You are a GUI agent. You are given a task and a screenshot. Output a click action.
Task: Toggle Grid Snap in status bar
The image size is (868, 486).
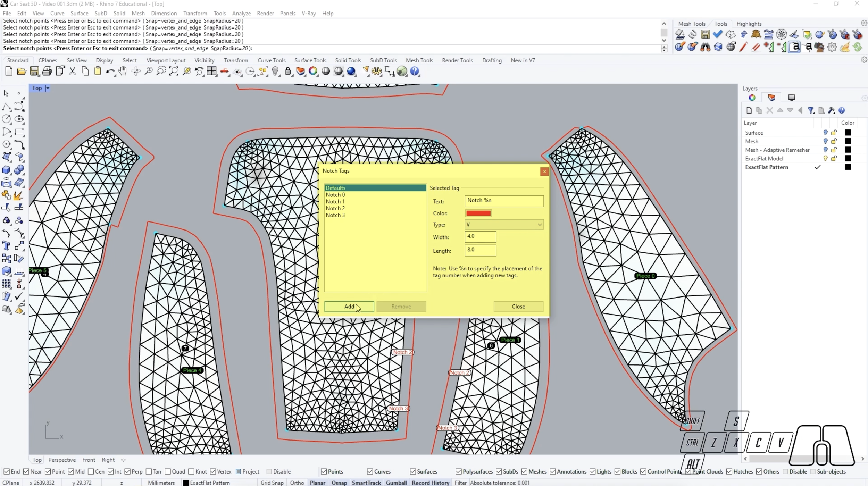(272, 483)
